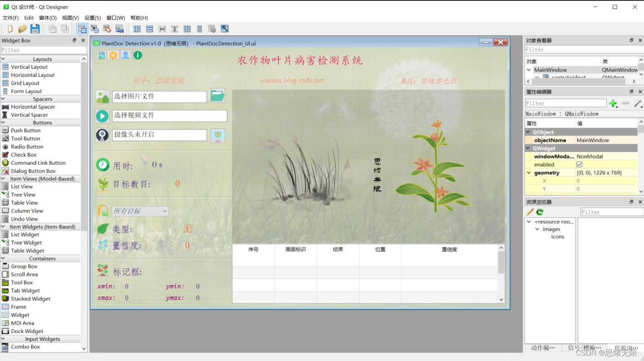Open the 文件(F) menu
The width and height of the screenshot is (644, 361).
[11, 18]
